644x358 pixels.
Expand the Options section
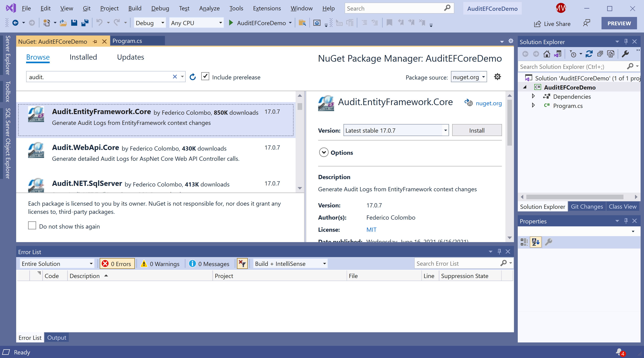pos(323,153)
